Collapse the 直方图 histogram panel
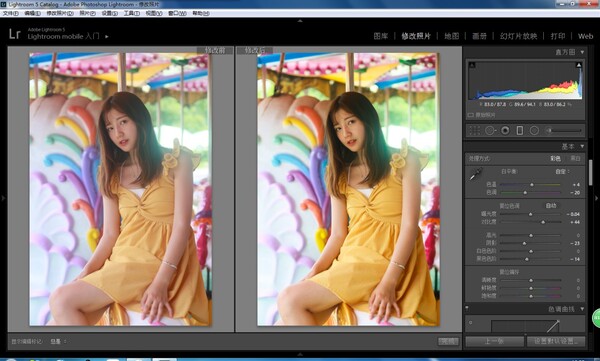600x361 pixels. tap(582, 52)
